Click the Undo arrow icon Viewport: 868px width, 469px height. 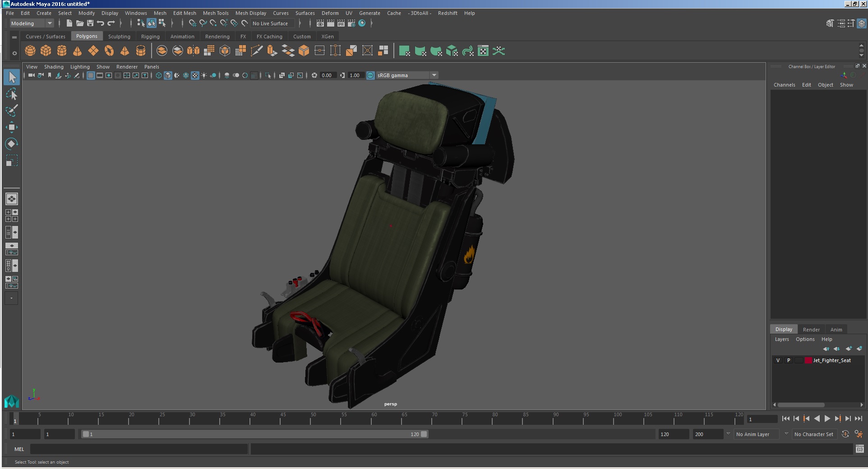pyautogui.click(x=101, y=23)
